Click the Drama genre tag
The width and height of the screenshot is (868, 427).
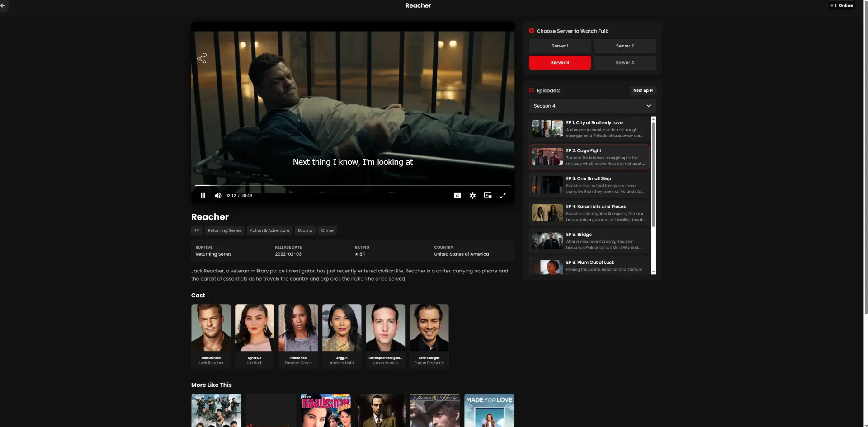click(x=305, y=230)
